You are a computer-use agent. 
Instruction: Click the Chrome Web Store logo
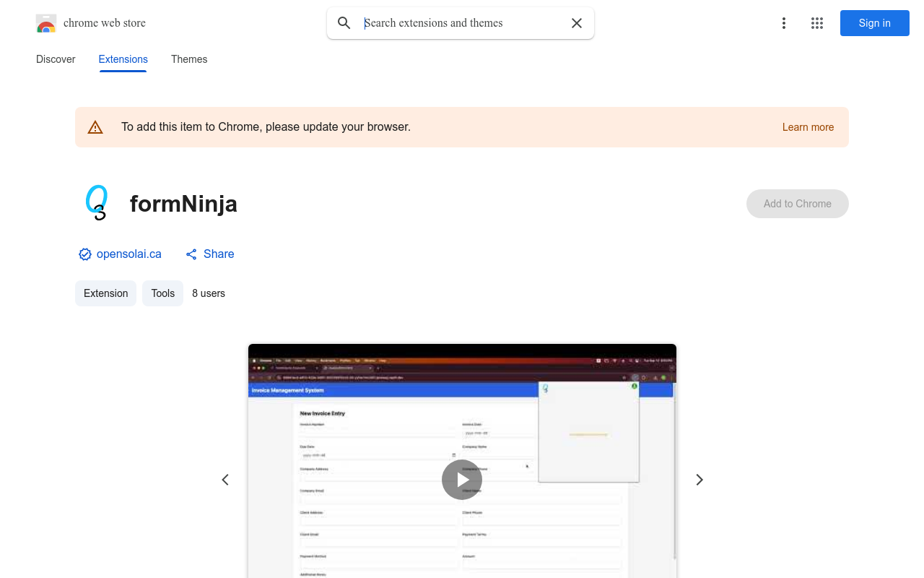tap(46, 23)
